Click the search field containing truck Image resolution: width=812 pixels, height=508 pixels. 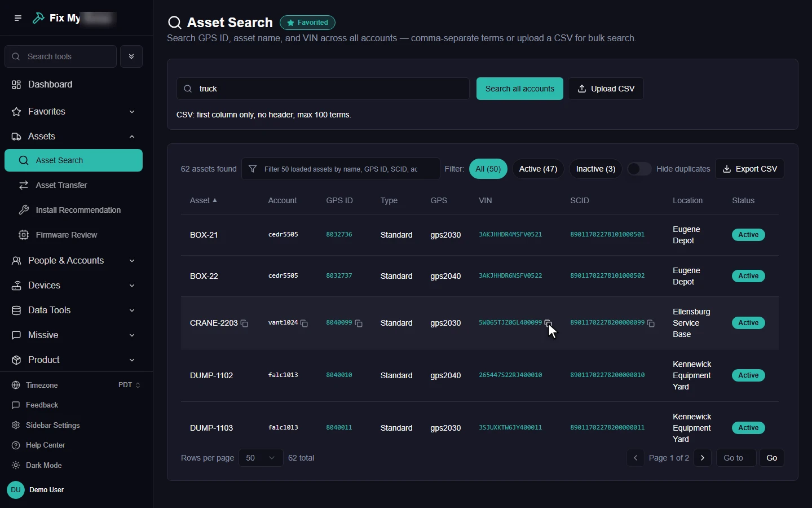tap(323, 89)
